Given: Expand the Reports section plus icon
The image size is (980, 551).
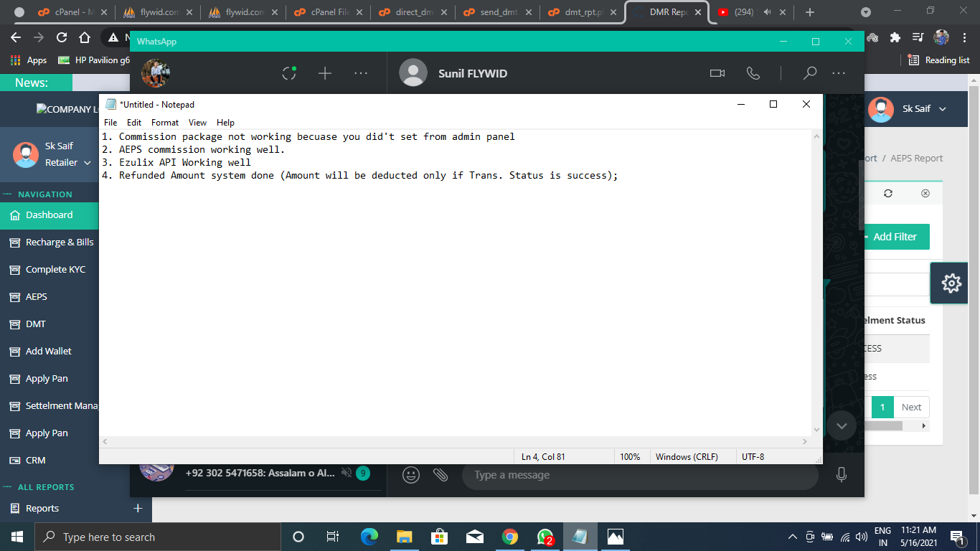Looking at the screenshot, I should click(x=138, y=508).
